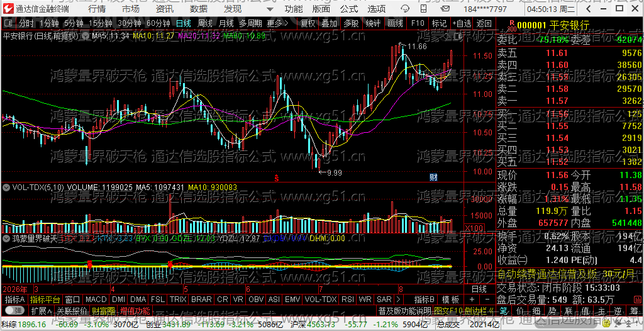Click the 财 marker on the price chart

pyautogui.click(x=433, y=177)
